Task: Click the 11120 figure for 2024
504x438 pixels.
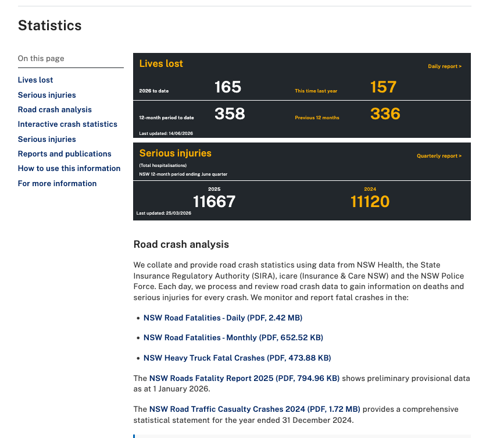Action: (x=370, y=202)
